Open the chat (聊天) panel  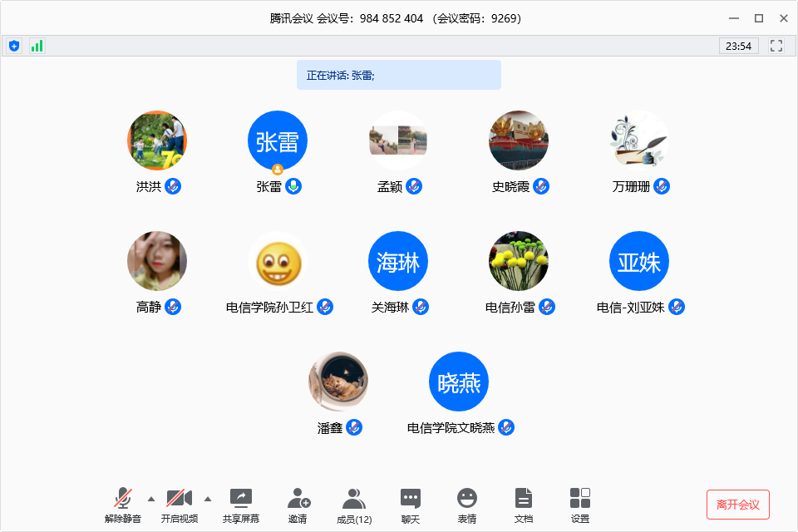(411, 505)
